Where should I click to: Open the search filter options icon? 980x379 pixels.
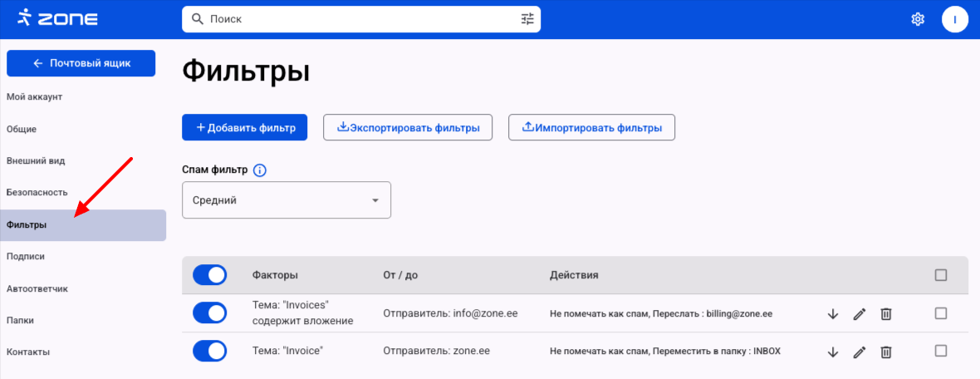click(527, 18)
